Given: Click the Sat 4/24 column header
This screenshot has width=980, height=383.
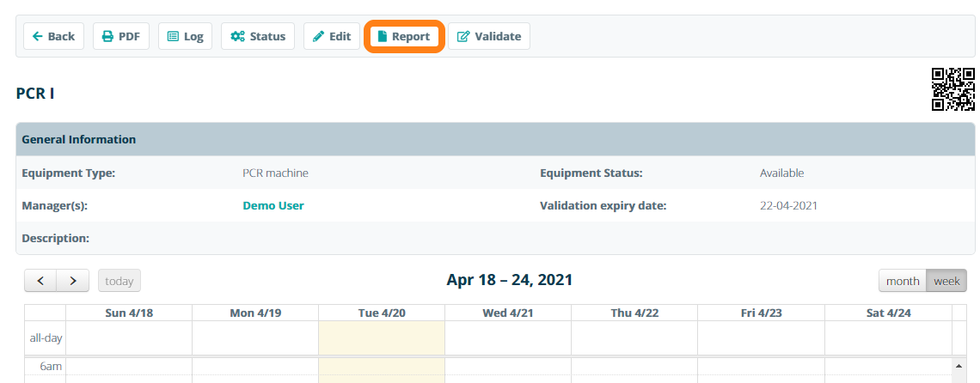Looking at the screenshot, I should click(x=887, y=313).
